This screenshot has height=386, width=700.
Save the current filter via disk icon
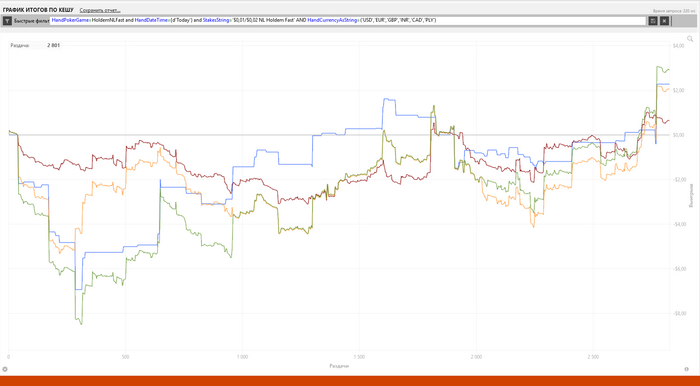[654, 21]
